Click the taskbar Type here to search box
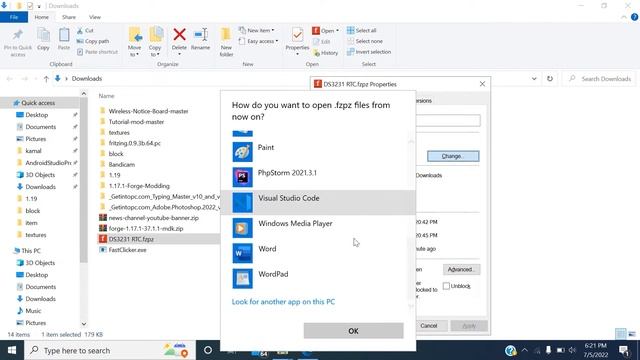 109,350
